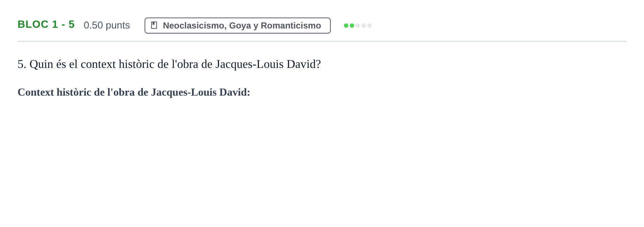Click the last grey difficulty dot

coord(369,26)
